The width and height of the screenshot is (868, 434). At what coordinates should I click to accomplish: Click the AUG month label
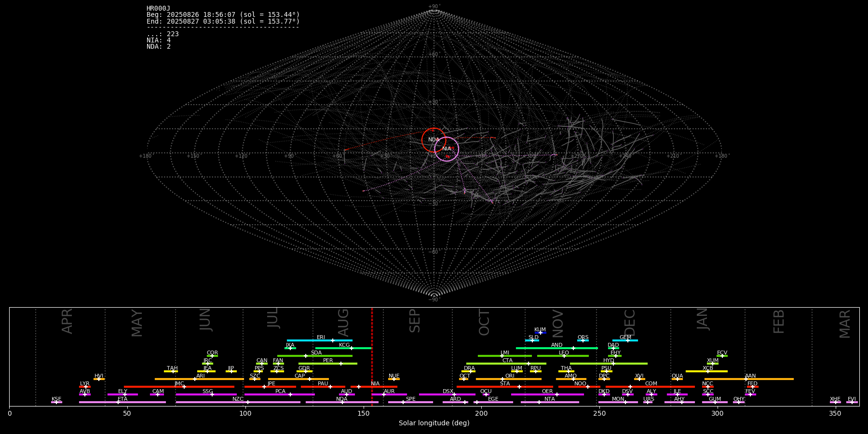coord(343,322)
